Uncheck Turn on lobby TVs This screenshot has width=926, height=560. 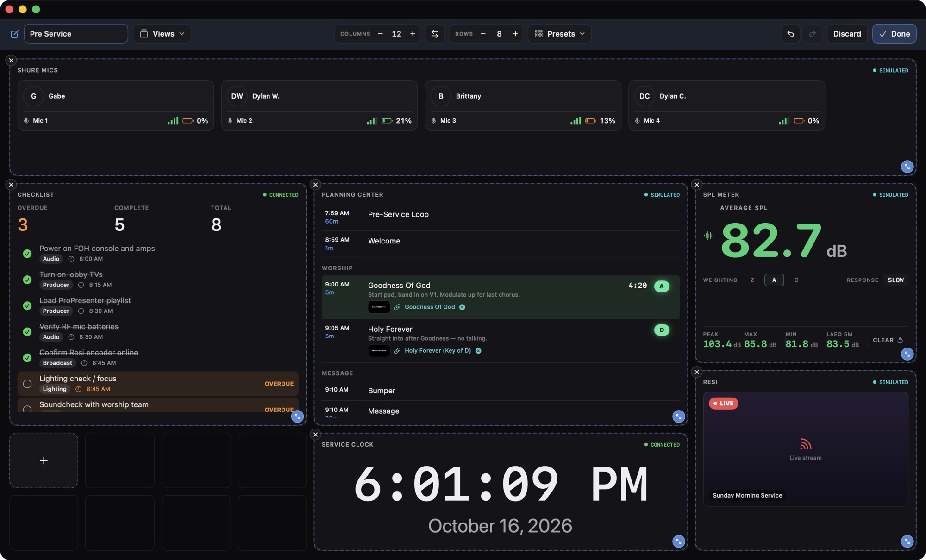pyautogui.click(x=27, y=280)
